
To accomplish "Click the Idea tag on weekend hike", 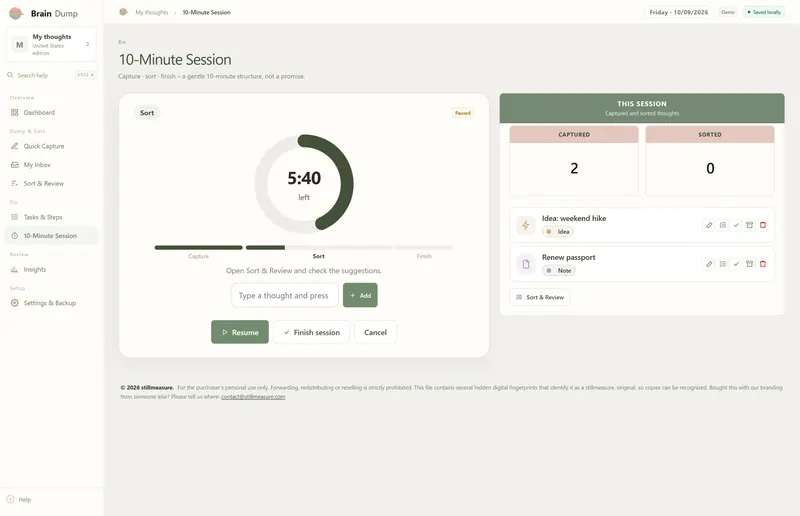I will tap(558, 232).
